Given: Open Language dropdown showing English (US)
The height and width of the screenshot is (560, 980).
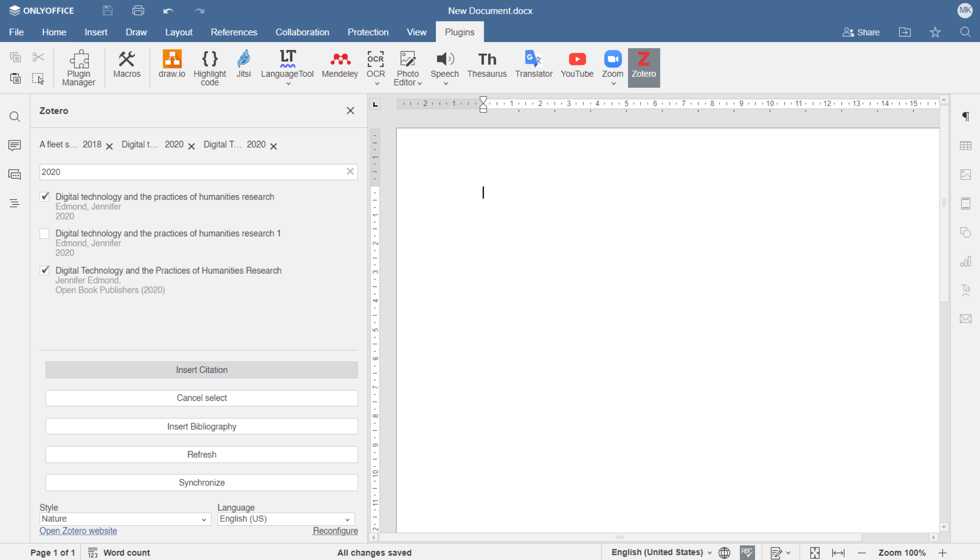Looking at the screenshot, I should (285, 519).
